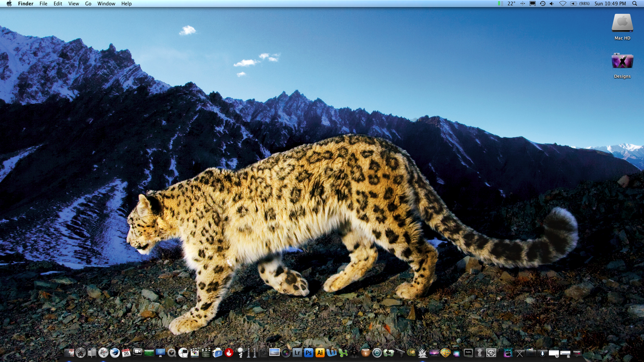The image size is (644, 362).
Task: Launch Firefox from the dock
Action: tap(115, 353)
